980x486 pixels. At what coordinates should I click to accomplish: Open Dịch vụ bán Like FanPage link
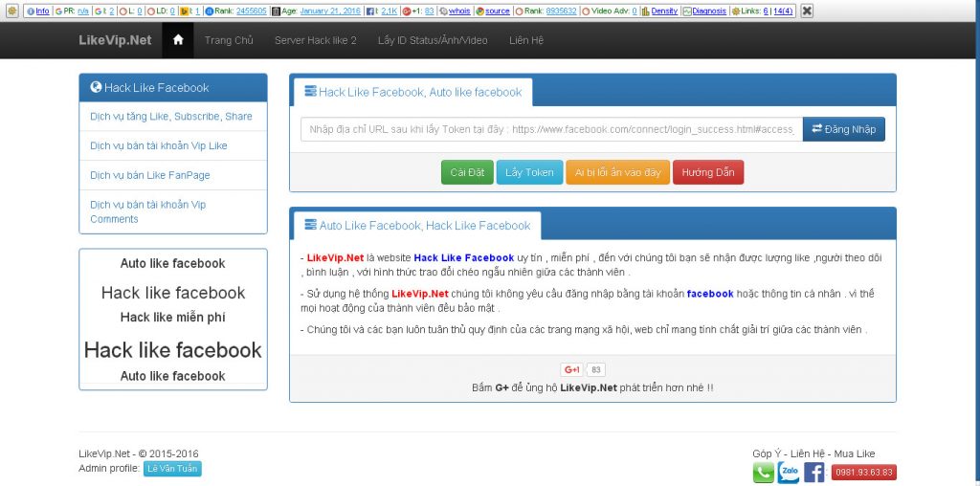(x=150, y=175)
